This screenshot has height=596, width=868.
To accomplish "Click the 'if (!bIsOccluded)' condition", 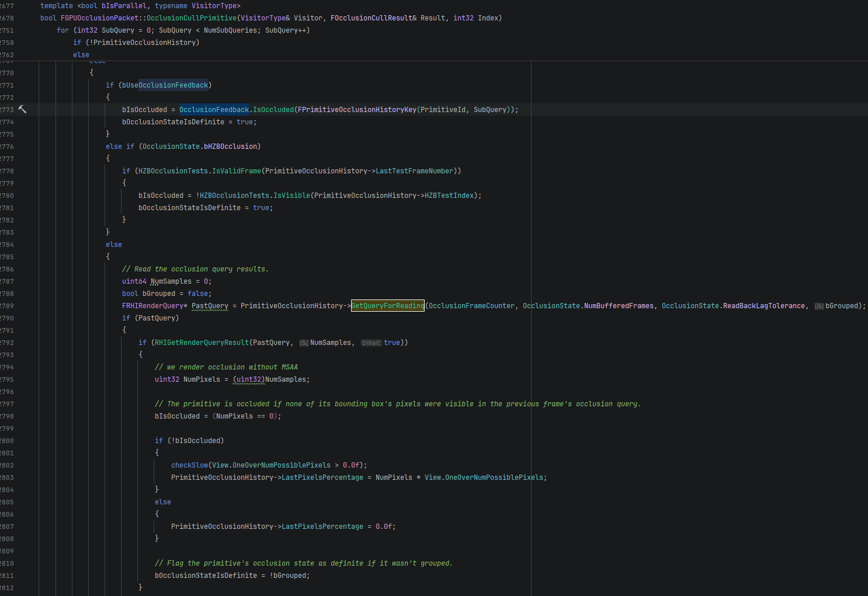I will point(189,441).
